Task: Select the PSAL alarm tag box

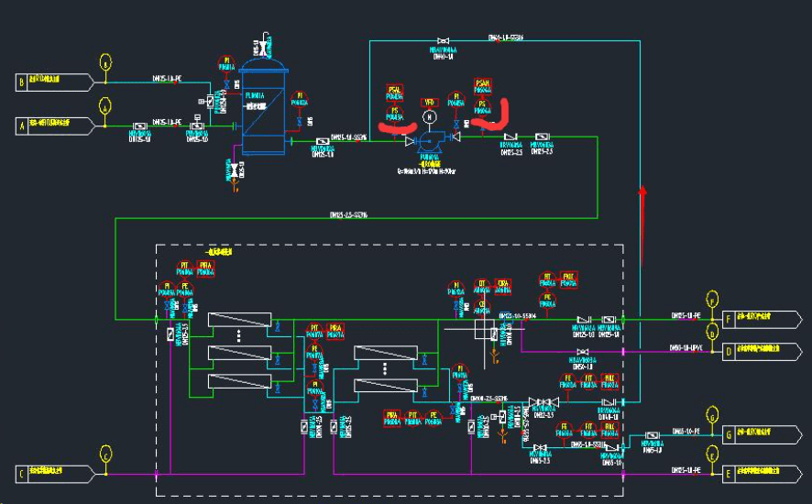Action: point(395,93)
